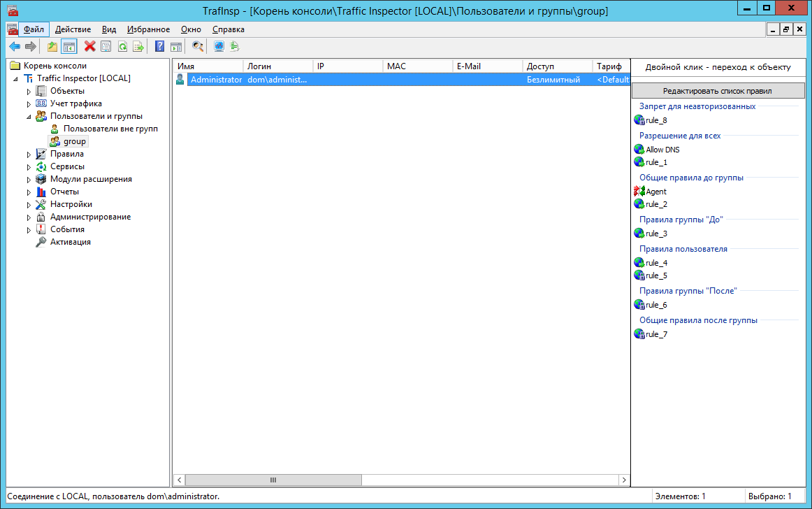Expand the Сервисы node
Image resolution: width=812 pixels, height=509 pixels.
pyautogui.click(x=29, y=167)
